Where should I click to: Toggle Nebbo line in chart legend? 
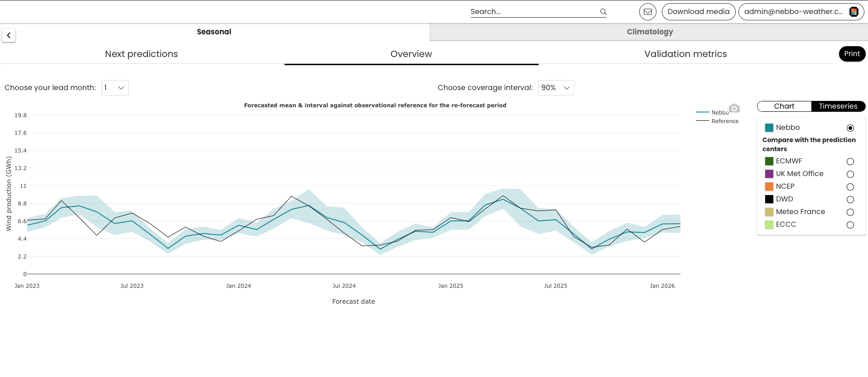(713, 112)
